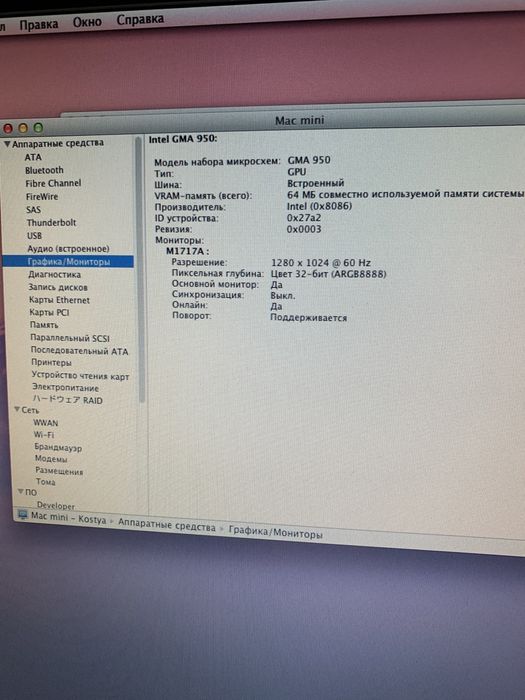
Task: Select FireWire in the sidebar
Action: point(42,196)
